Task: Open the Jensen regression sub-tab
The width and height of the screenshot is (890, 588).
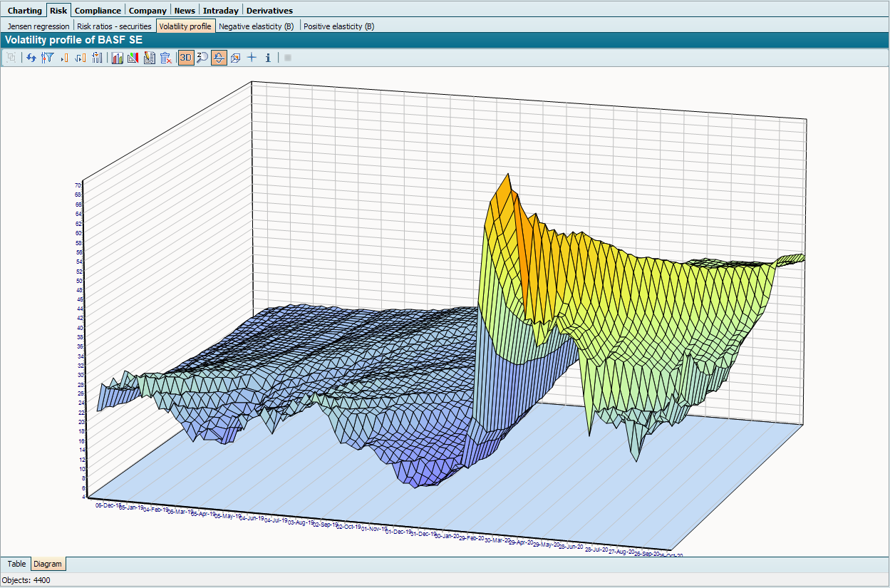Action: pos(38,26)
